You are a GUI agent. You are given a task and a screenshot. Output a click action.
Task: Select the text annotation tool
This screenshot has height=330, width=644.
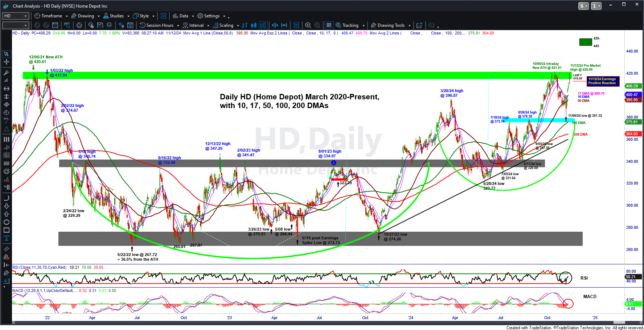(x=6, y=238)
